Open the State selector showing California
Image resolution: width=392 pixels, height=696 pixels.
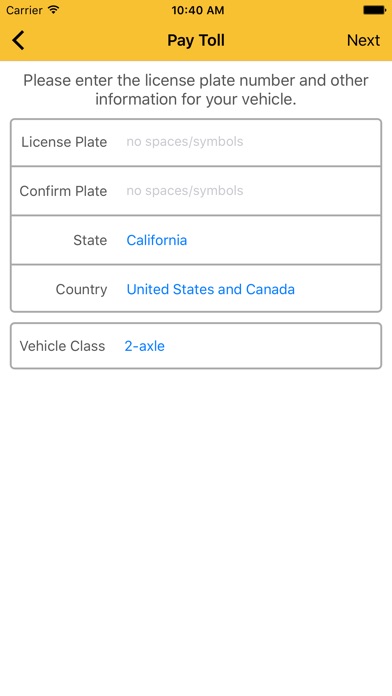196,240
